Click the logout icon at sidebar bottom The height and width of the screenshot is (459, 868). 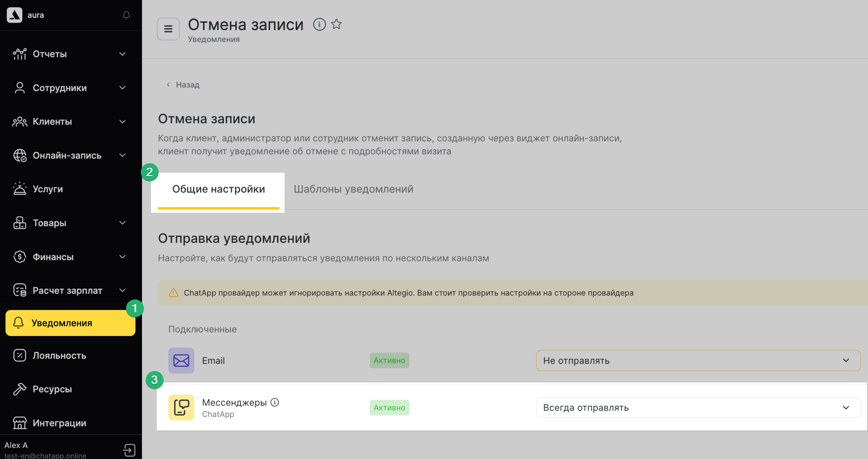tap(129, 450)
